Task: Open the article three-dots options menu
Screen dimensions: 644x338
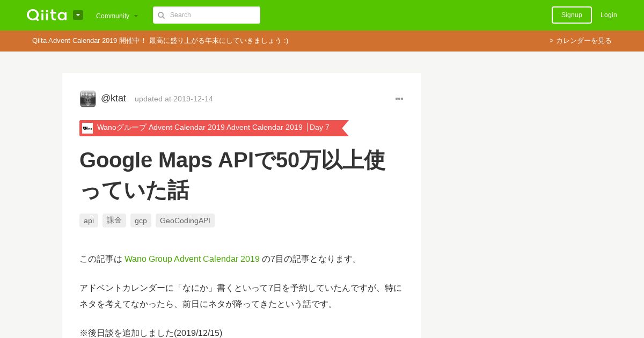Action: point(399,99)
